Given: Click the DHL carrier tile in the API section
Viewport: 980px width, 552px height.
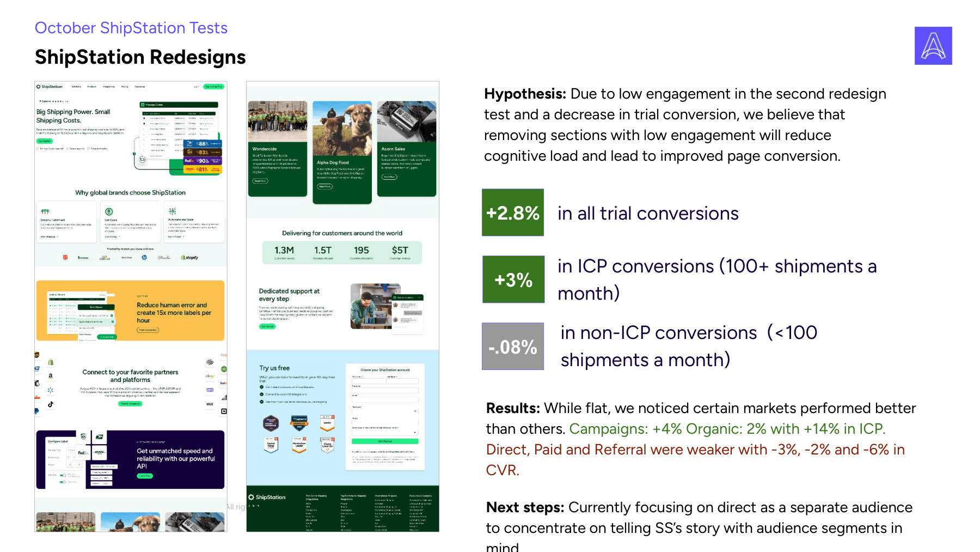Looking at the screenshot, I should (x=100, y=452).
